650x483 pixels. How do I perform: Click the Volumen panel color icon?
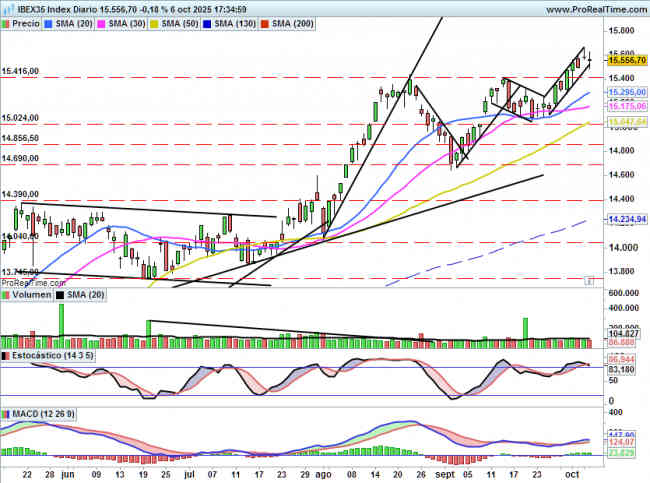[x=6, y=295]
